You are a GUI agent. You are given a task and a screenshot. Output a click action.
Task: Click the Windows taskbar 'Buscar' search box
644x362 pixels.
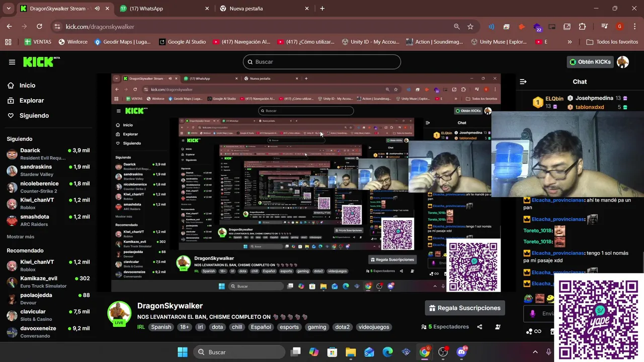click(239, 352)
